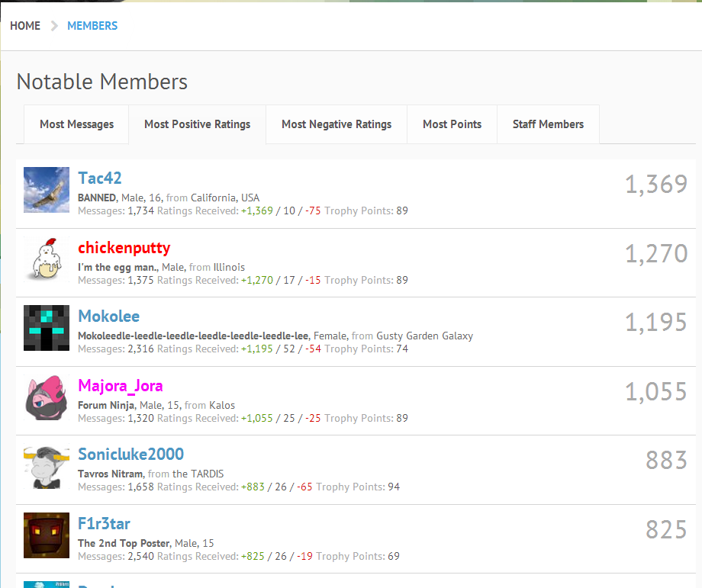Switch to the Most Messages tab
The height and width of the screenshot is (588, 702).
[76, 124]
